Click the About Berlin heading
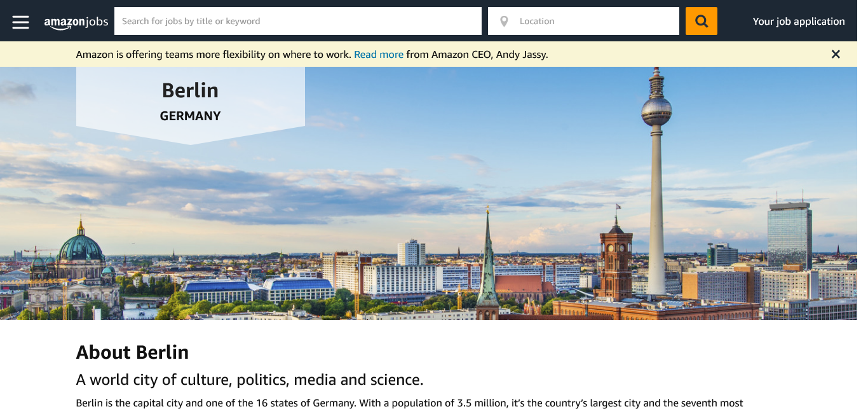The height and width of the screenshot is (409, 868). pos(132,352)
